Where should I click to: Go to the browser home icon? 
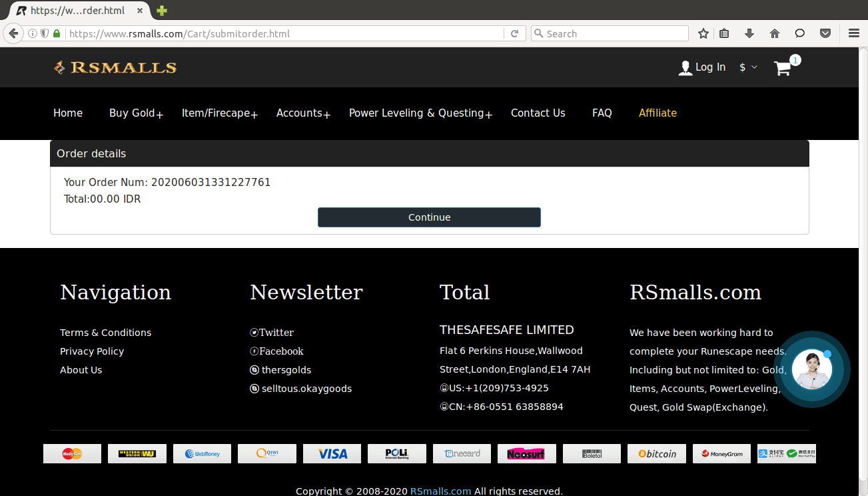[774, 33]
